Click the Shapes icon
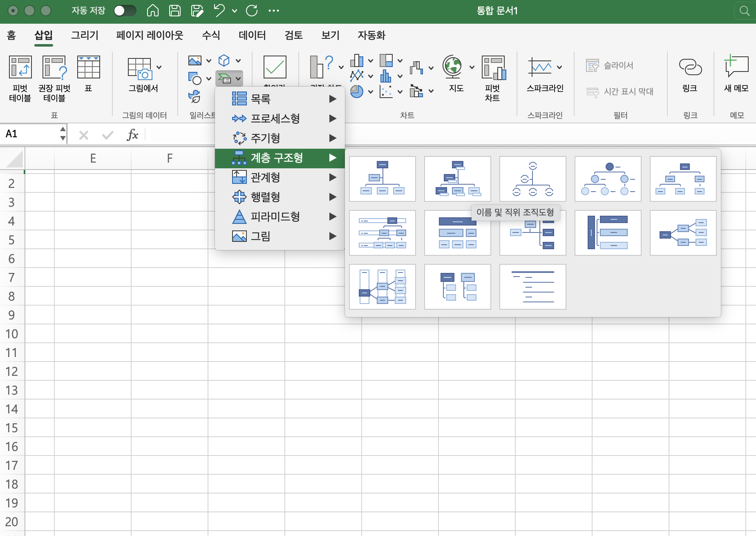The width and height of the screenshot is (756, 536). (x=195, y=78)
